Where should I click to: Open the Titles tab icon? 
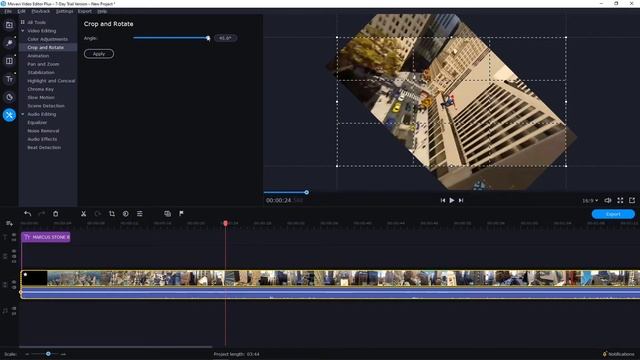pyautogui.click(x=9, y=79)
